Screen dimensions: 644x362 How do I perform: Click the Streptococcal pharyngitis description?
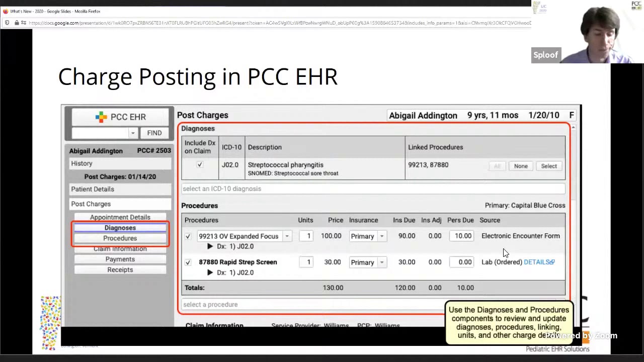point(285,165)
